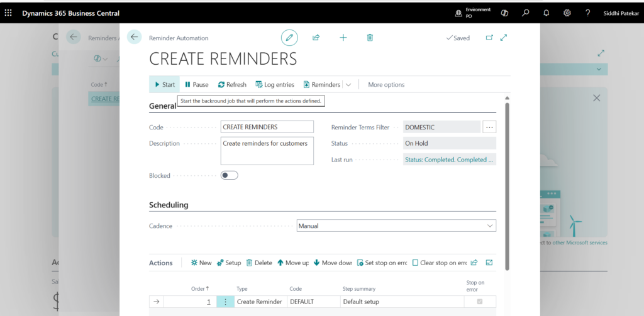Screen dimensions: 644x316
Task: Delete the record using trash icon
Action: coord(370,38)
